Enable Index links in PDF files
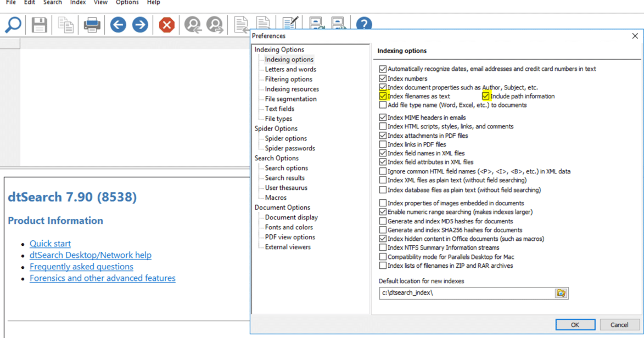 [383, 144]
